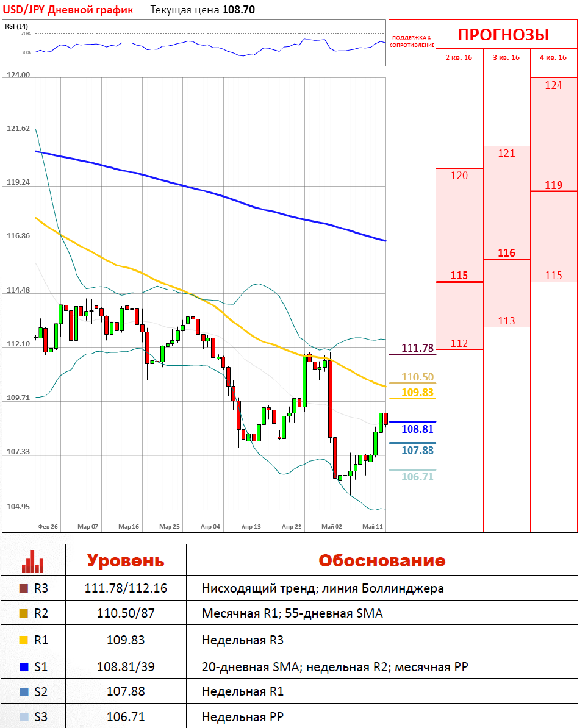Screen dimensions: 588x728
Task: Select the 2 кв. 16 forecast column header
Action: click(459, 57)
